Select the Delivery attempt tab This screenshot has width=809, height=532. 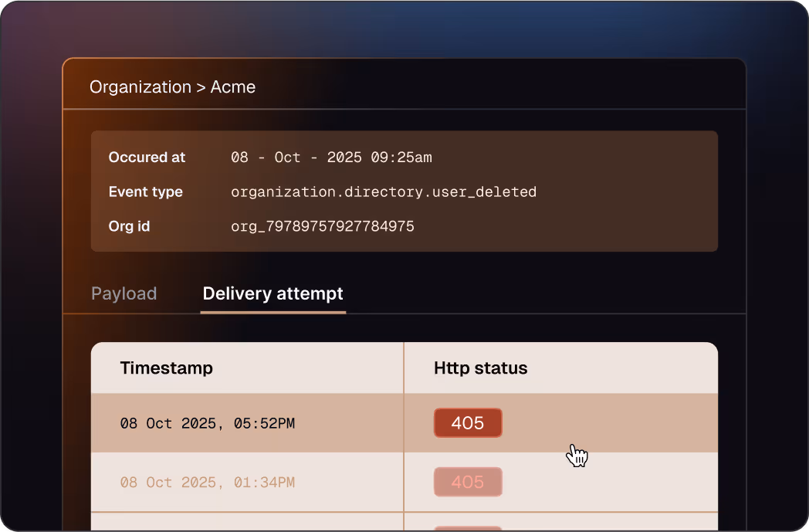click(x=272, y=293)
